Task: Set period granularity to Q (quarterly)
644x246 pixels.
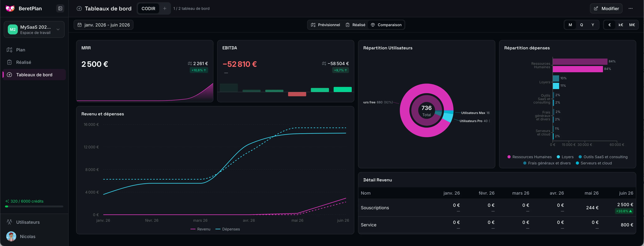Action: point(581,25)
